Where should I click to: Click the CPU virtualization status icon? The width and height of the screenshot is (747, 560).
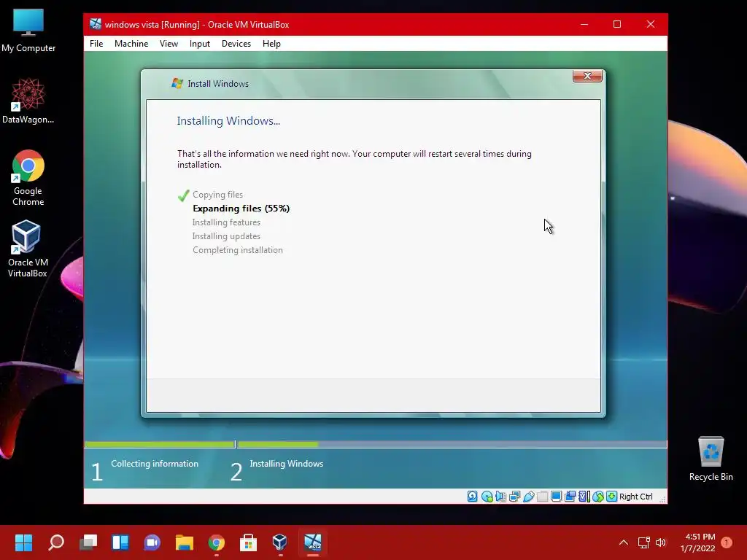[584, 497]
